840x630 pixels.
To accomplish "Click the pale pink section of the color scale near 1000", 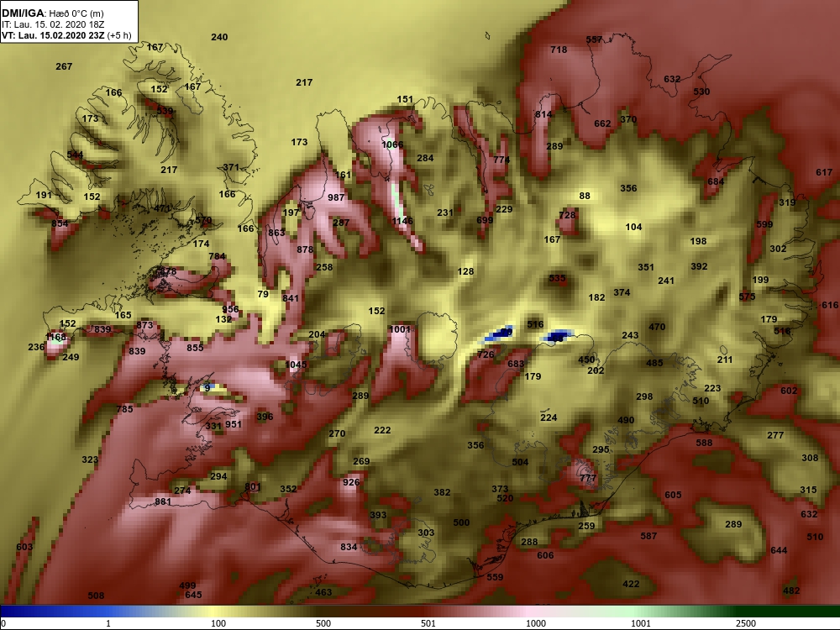I will coord(536,612).
